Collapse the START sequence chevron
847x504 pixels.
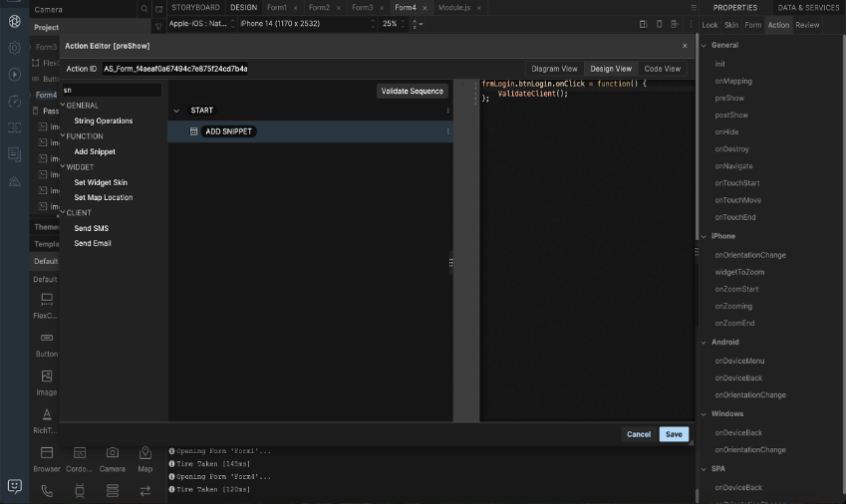176,111
